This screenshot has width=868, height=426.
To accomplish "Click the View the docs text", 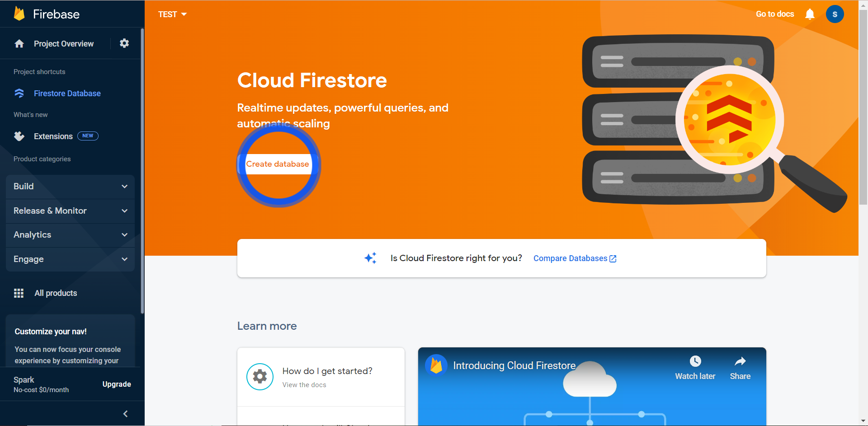I will point(304,385).
